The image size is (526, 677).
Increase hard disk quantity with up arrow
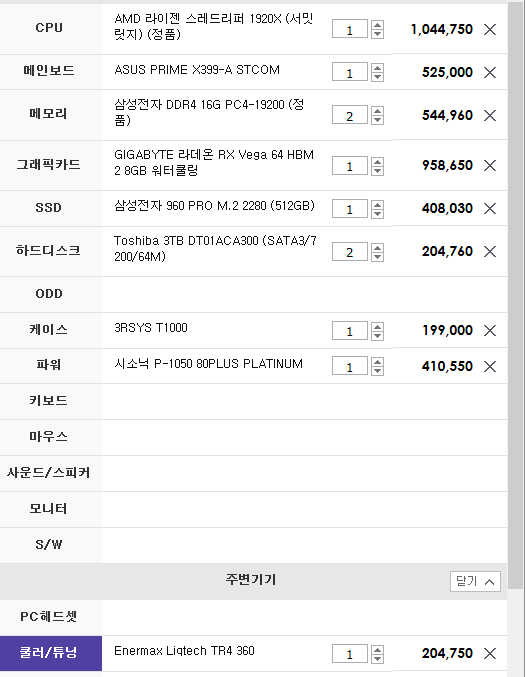(377, 247)
